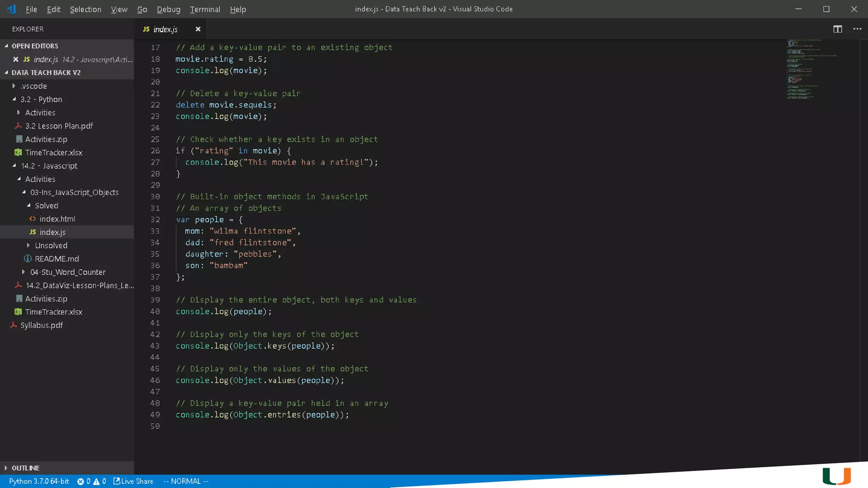Expand the Unsolved folder

point(51,246)
